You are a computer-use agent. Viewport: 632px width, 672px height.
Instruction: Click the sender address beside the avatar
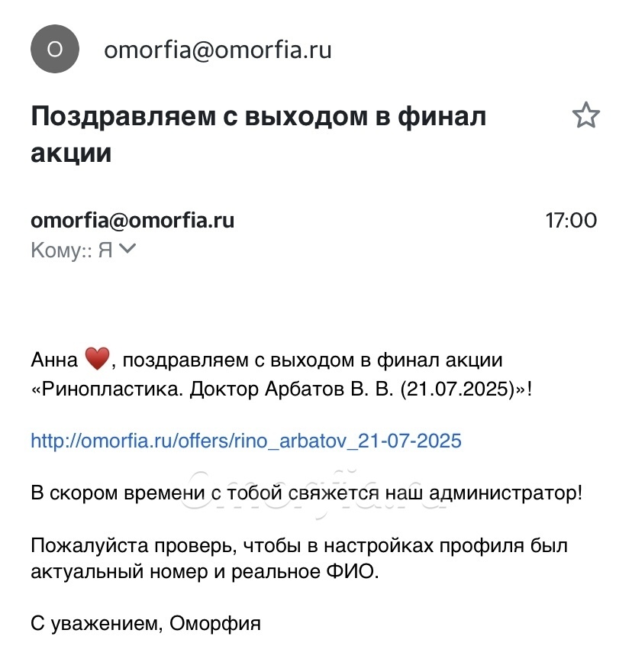[217, 50]
